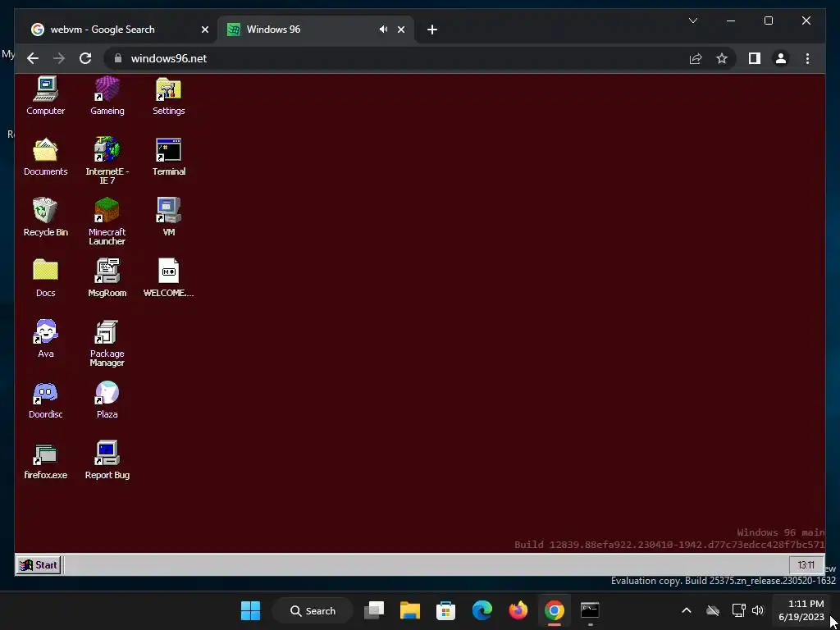Screen dimensions: 840x630
Task: Share this page icon in address bar
Action: 696,58
